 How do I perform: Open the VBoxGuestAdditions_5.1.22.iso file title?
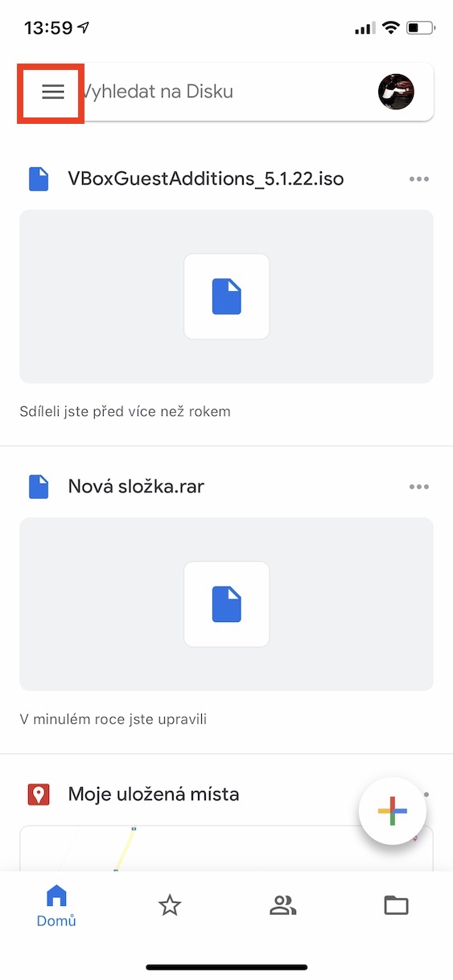(x=206, y=179)
